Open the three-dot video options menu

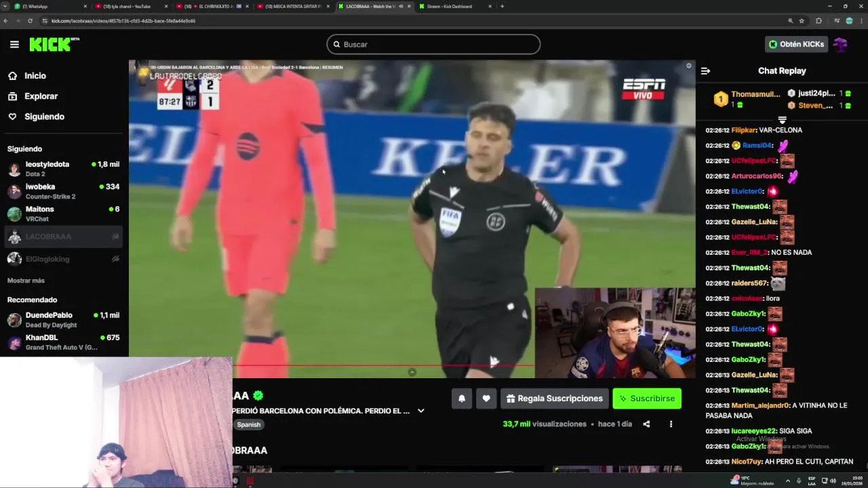point(671,424)
